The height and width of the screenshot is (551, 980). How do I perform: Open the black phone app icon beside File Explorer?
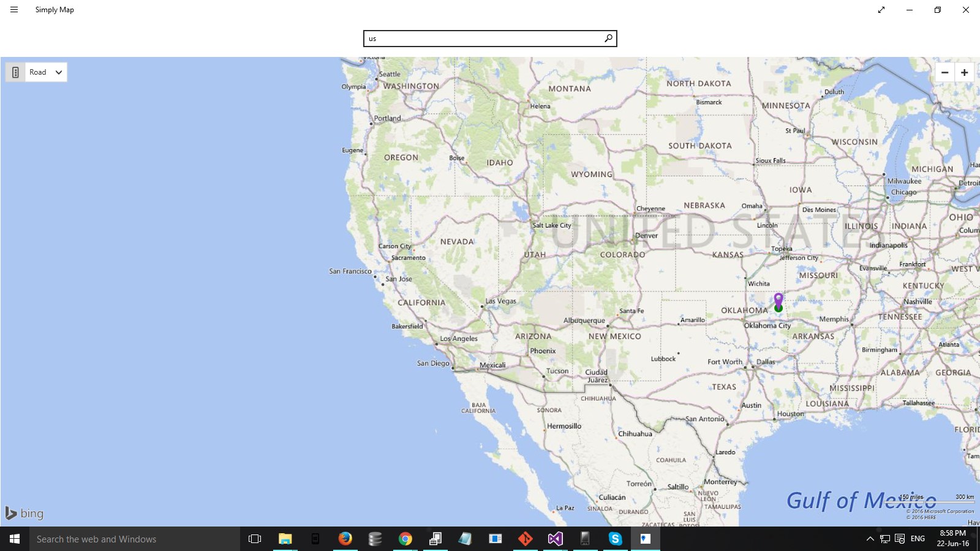315,539
